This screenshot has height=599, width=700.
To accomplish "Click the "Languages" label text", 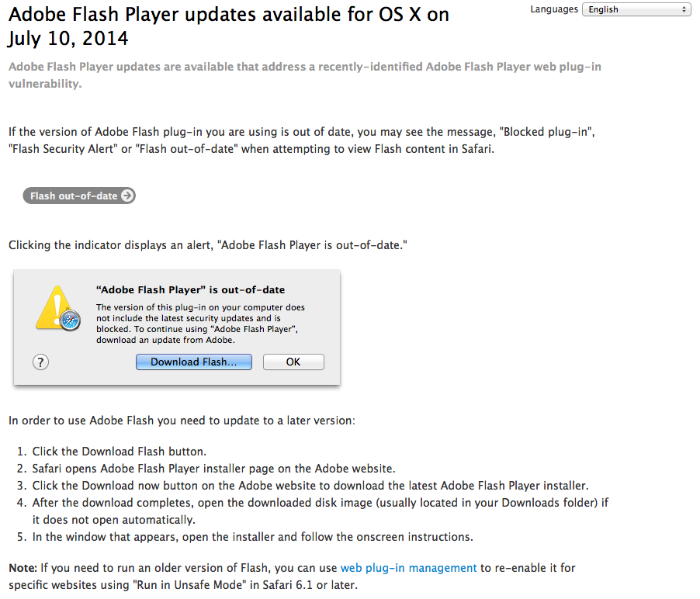I will pos(554,9).
